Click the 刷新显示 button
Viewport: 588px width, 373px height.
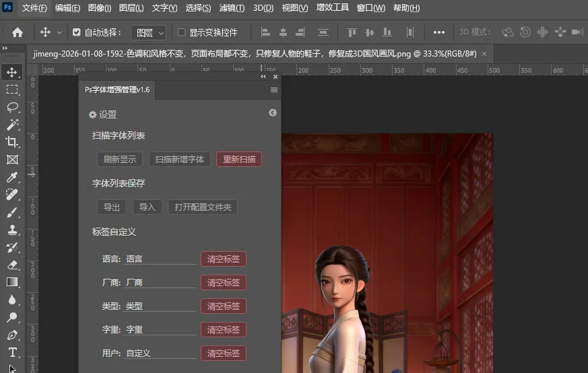coord(120,160)
